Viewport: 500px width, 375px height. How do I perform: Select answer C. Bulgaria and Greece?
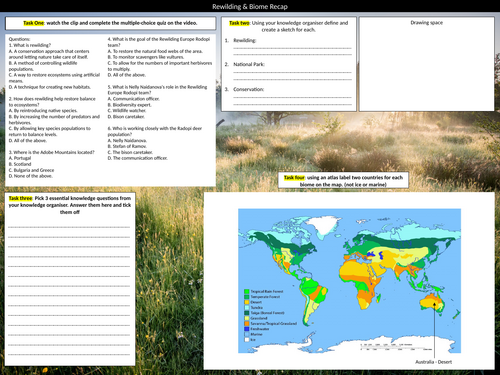(x=31, y=170)
